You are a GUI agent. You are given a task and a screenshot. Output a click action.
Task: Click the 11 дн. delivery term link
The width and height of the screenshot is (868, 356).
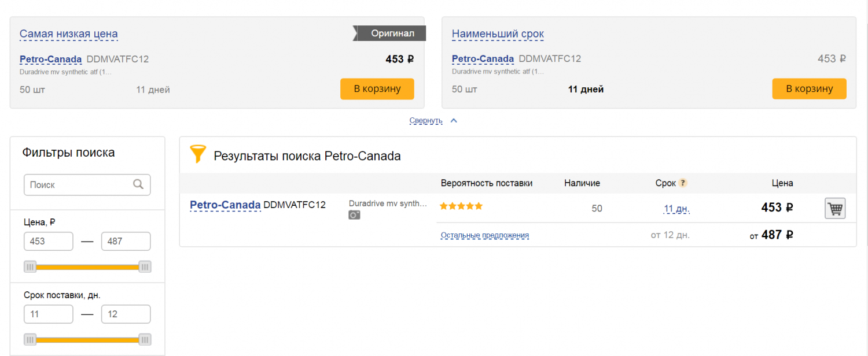677,209
